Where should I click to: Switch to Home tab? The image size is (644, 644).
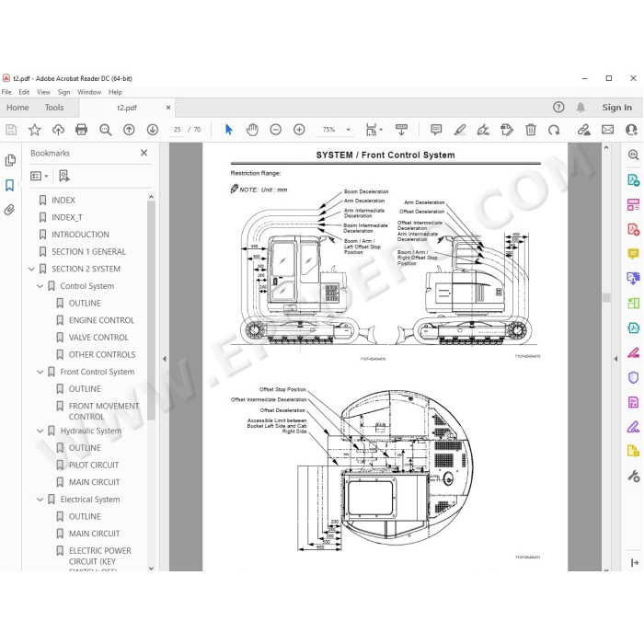tap(17, 108)
